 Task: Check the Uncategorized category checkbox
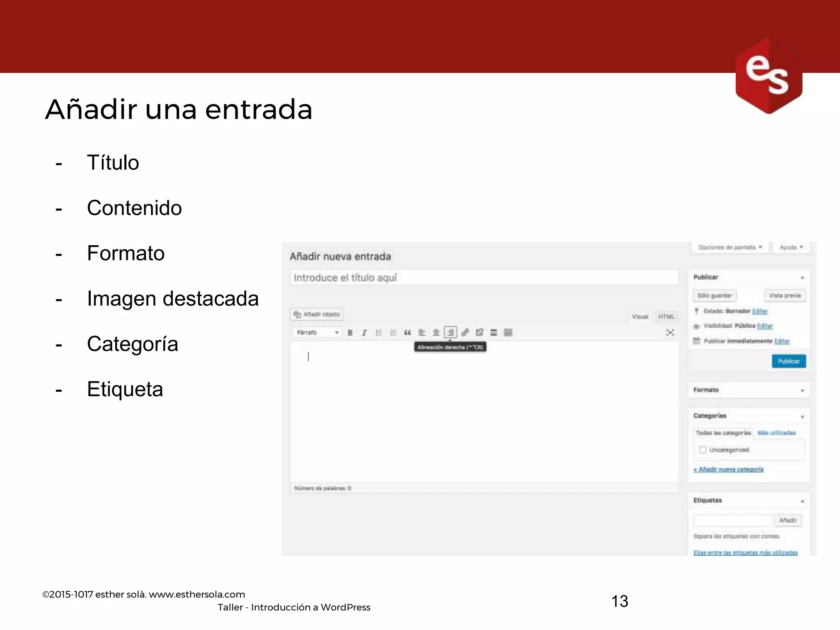click(x=703, y=450)
